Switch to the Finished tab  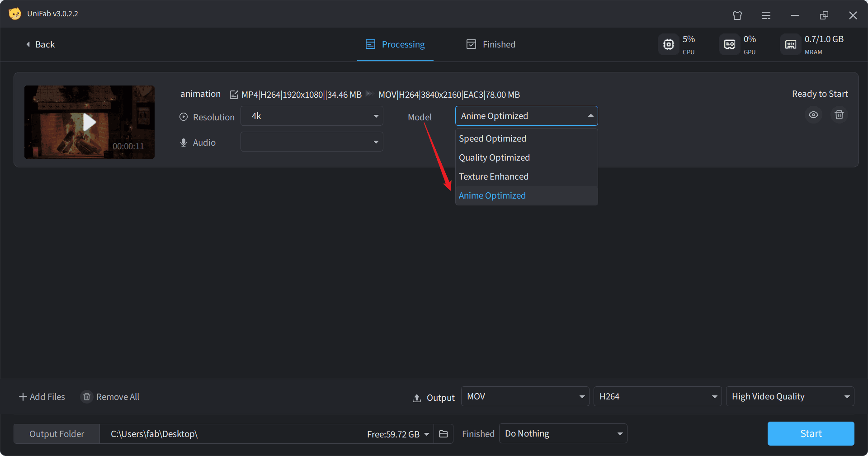[491, 44]
